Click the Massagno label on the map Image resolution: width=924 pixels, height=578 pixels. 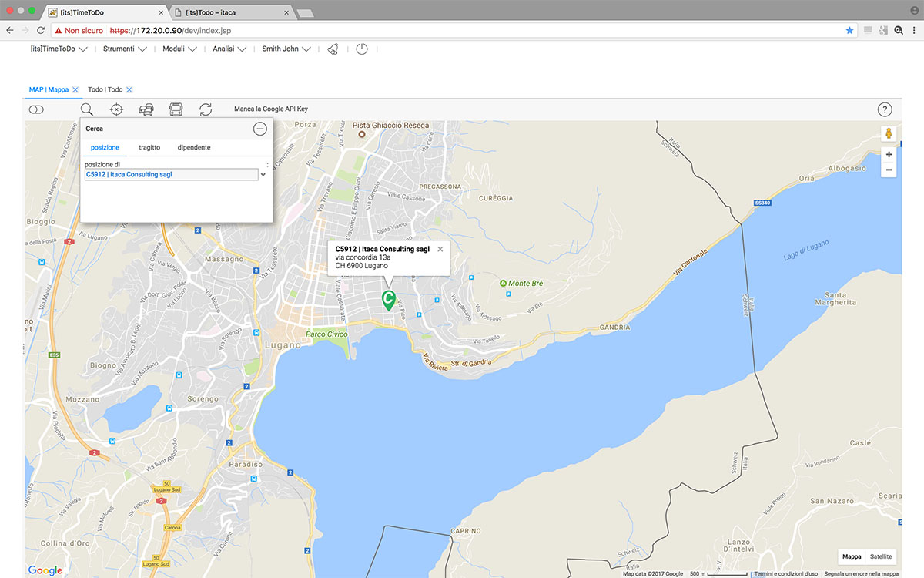click(x=225, y=260)
